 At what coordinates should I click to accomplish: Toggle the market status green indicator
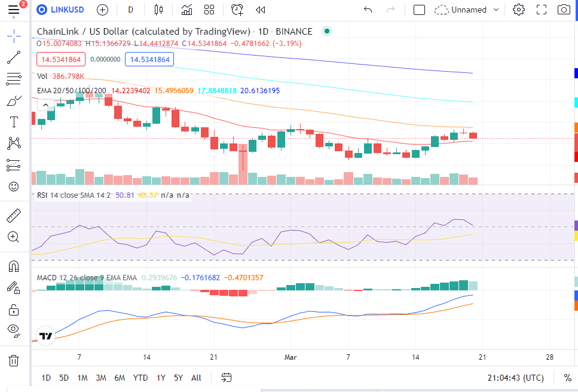point(326,31)
